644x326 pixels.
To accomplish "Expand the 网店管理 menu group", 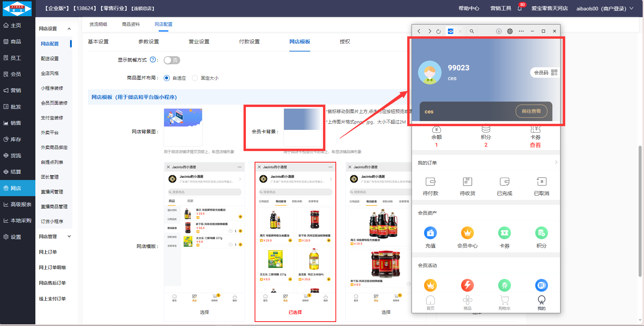I will click(69, 237).
